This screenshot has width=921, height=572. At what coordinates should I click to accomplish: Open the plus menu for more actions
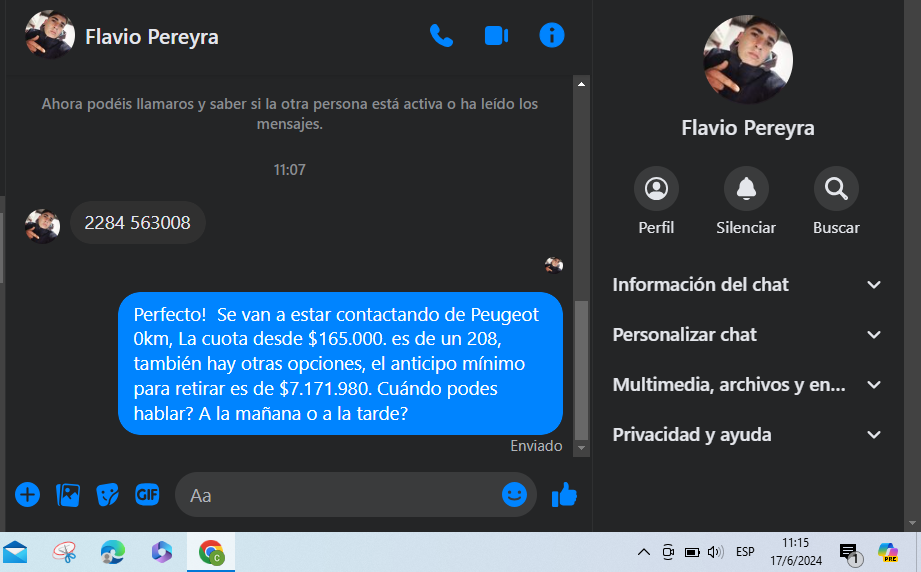pyautogui.click(x=27, y=494)
